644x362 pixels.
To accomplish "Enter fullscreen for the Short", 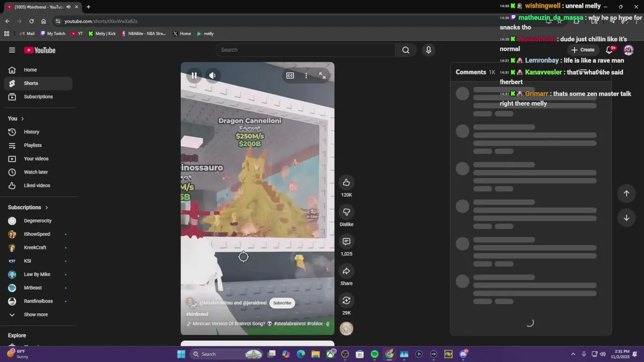I will click(322, 75).
